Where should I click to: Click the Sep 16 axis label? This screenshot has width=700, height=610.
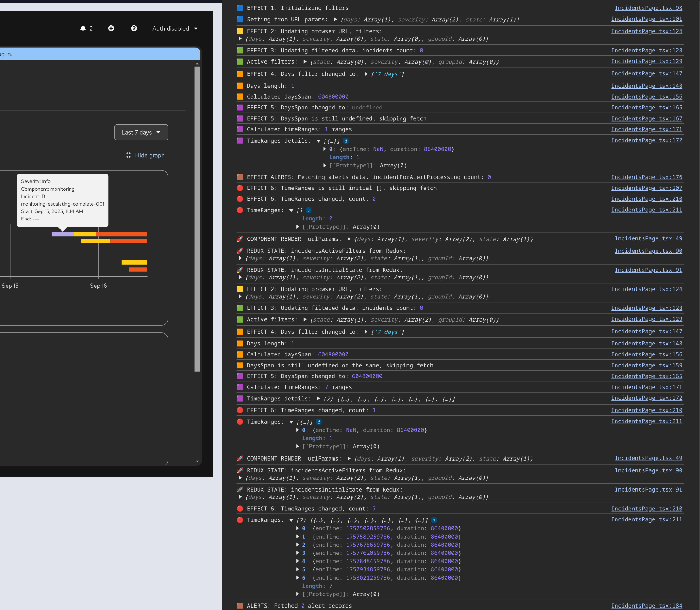98,286
